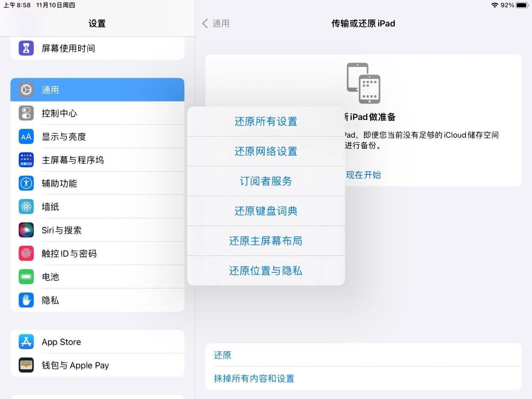Click the 显示与亮度 icon

[26, 137]
